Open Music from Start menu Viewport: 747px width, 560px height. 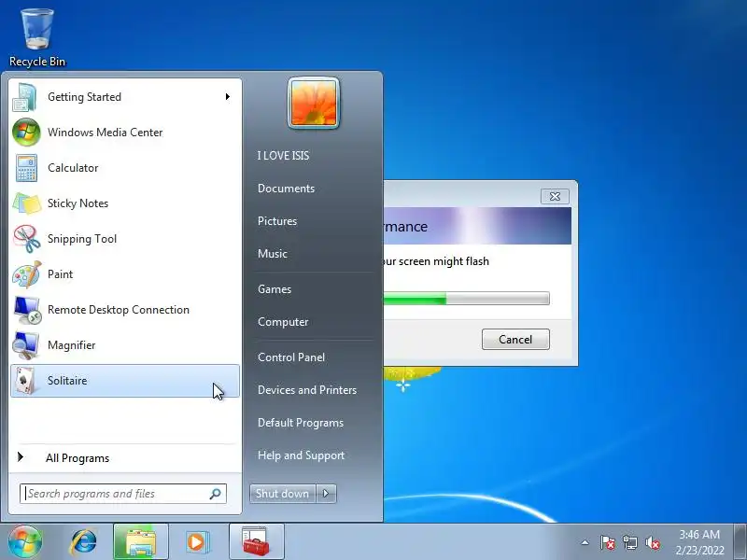tap(273, 254)
